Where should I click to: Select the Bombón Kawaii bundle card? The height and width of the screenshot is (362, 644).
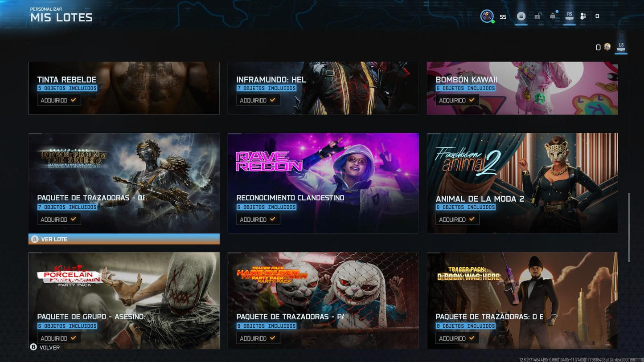click(x=522, y=88)
